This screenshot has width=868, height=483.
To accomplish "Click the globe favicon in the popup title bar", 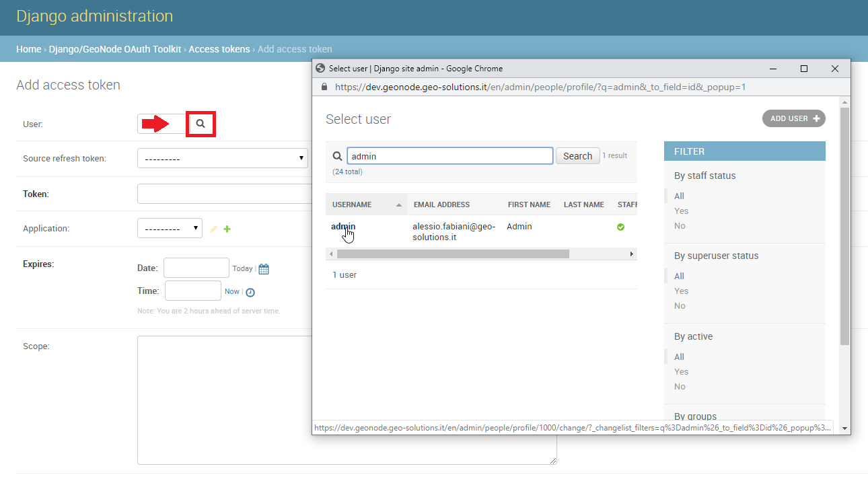I will (x=320, y=68).
